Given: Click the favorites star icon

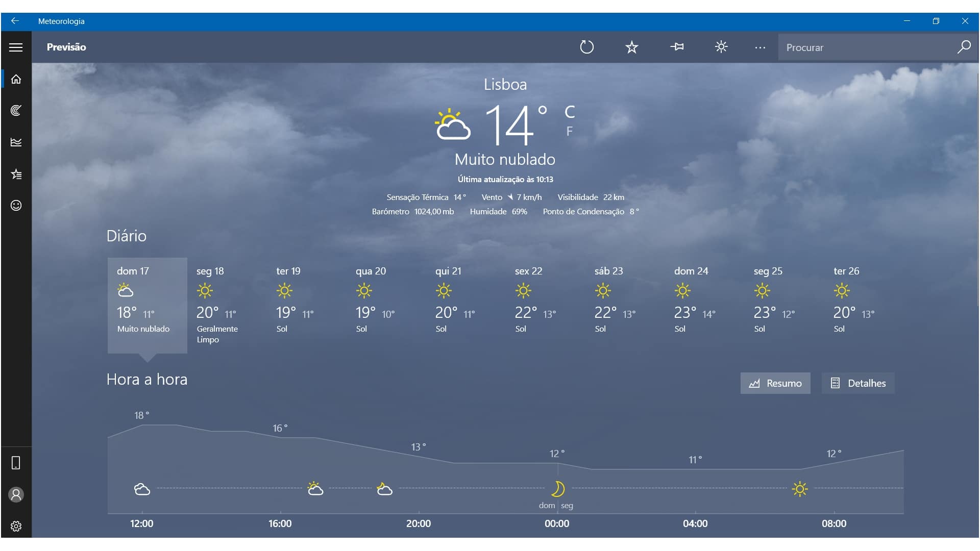Looking at the screenshot, I should pos(631,47).
